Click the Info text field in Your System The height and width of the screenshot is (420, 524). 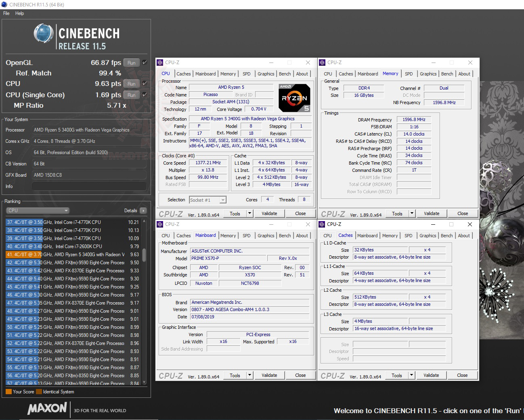[89, 186]
